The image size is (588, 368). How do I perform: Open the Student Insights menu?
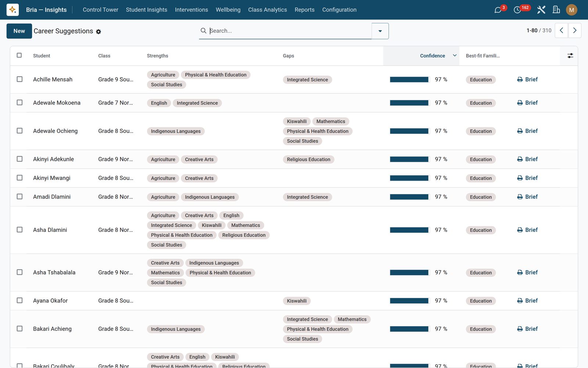click(x=146, y=10)
